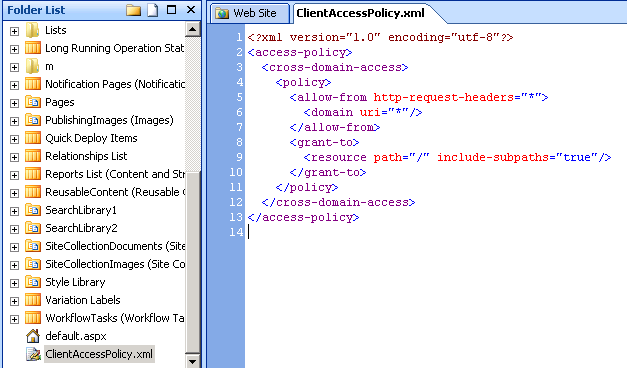Expand the Reports List node
Viewport: 627px width, 368px height.
[x=14, y=175]
